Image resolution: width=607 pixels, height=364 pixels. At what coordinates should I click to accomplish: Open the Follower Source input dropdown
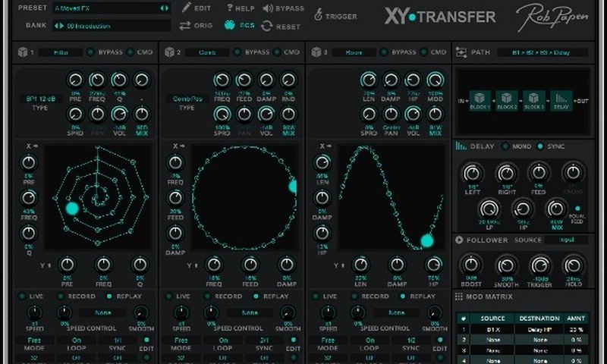point(565,240)
